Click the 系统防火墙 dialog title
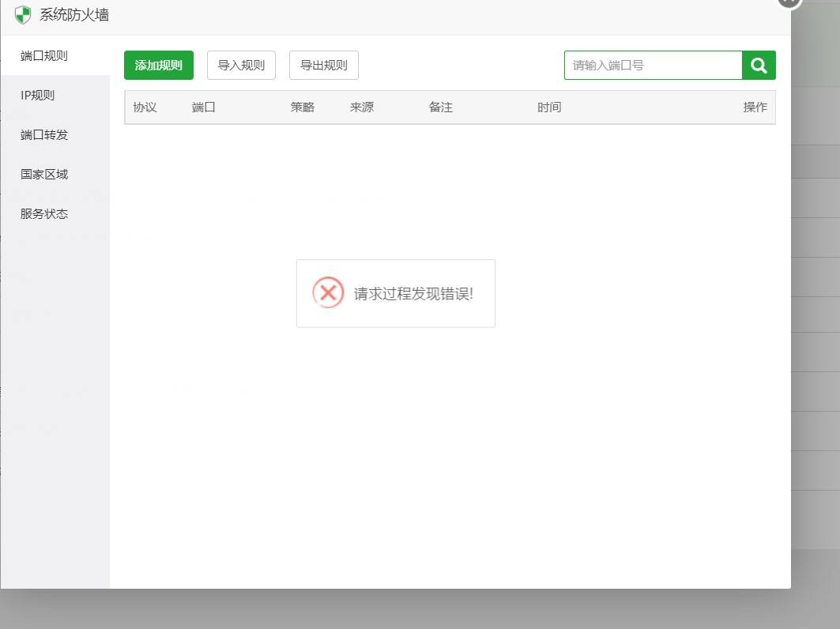The width and height of the screenshot is (840, 629). (74, 15)
